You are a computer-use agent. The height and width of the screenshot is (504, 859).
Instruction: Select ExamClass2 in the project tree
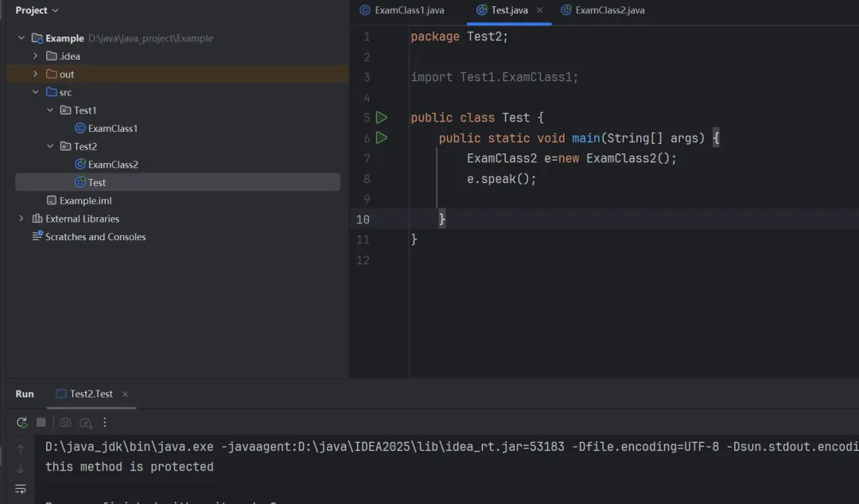(113, 165)
